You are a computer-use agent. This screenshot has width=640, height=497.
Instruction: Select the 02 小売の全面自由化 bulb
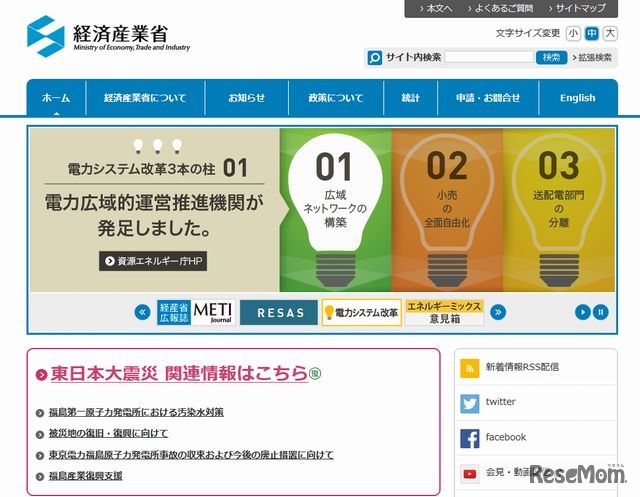coord(447,210)
